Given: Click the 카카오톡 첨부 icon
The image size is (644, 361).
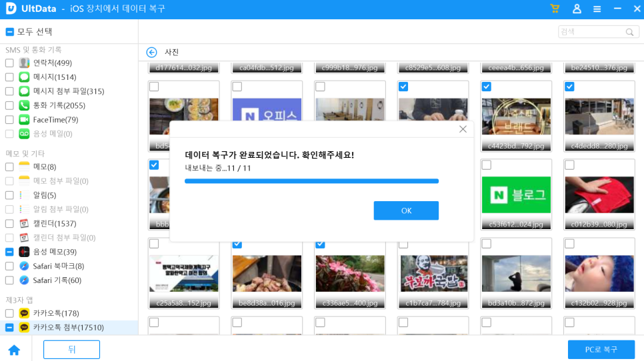Looking at the screenshot, I should [24, 327].
